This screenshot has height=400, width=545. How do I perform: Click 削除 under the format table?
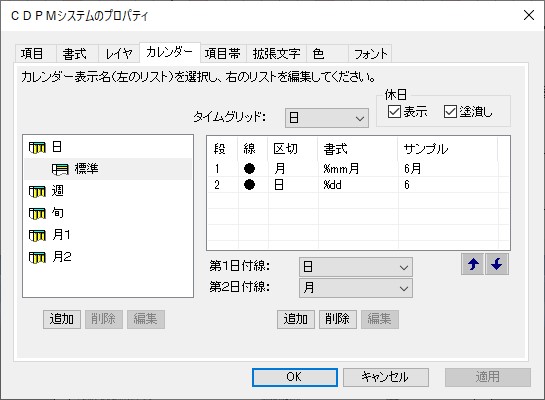(338, 319)
